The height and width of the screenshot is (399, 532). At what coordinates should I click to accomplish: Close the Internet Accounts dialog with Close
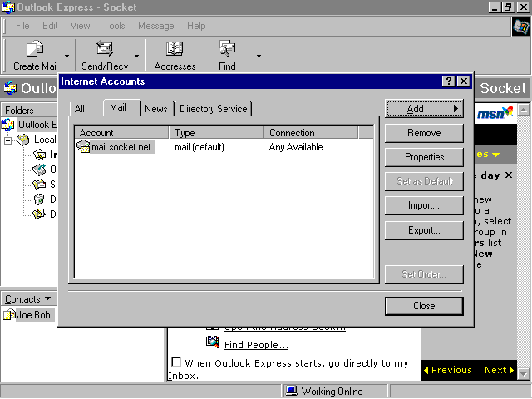(424, 306)
